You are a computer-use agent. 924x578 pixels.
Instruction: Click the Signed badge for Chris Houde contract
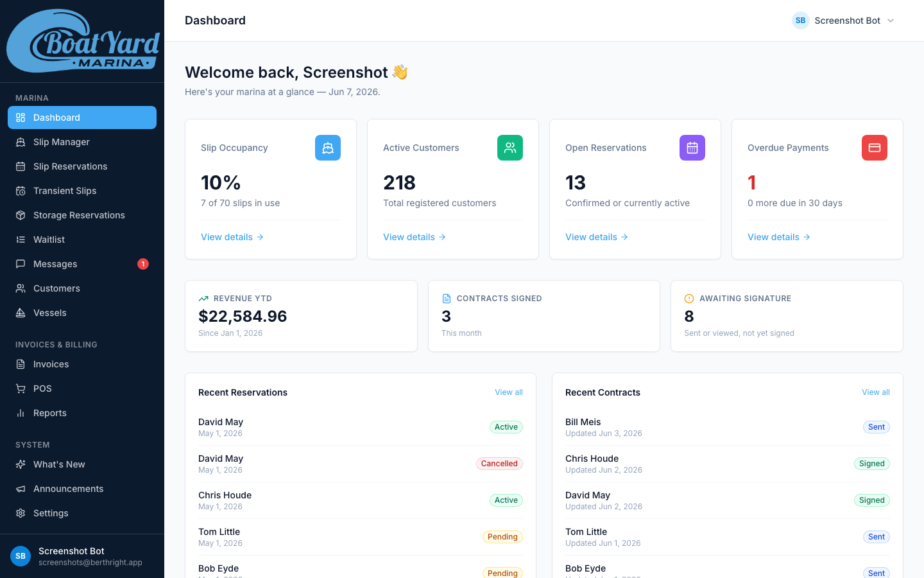872,464
